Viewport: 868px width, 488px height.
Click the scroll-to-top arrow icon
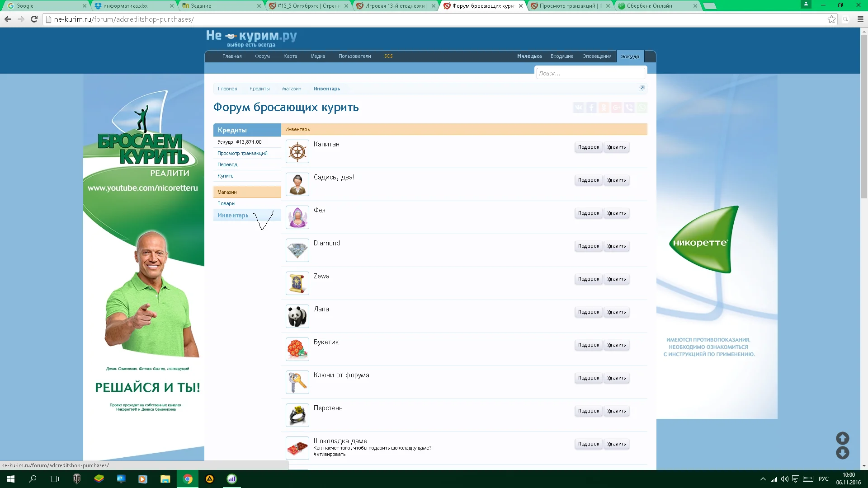tap(842, 438)
